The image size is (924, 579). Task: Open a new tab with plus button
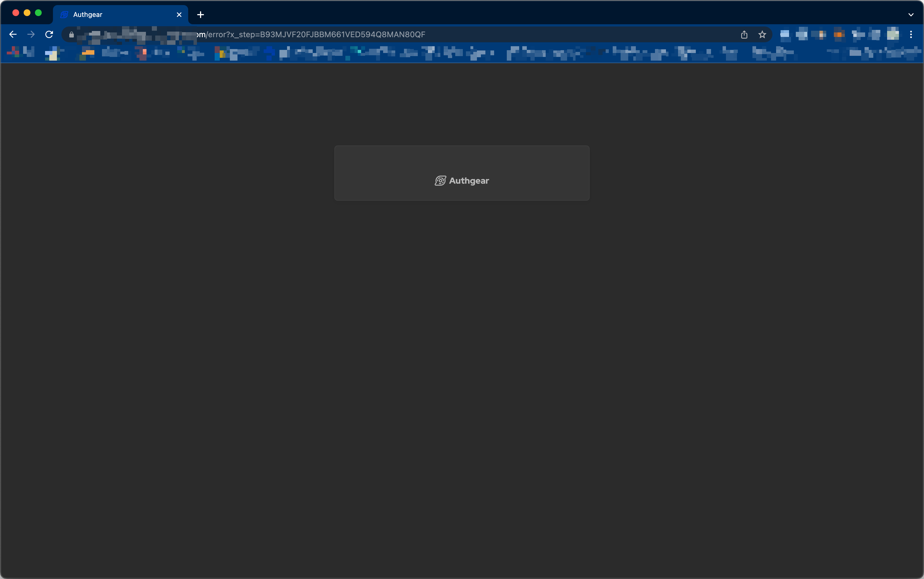point(201,15)
